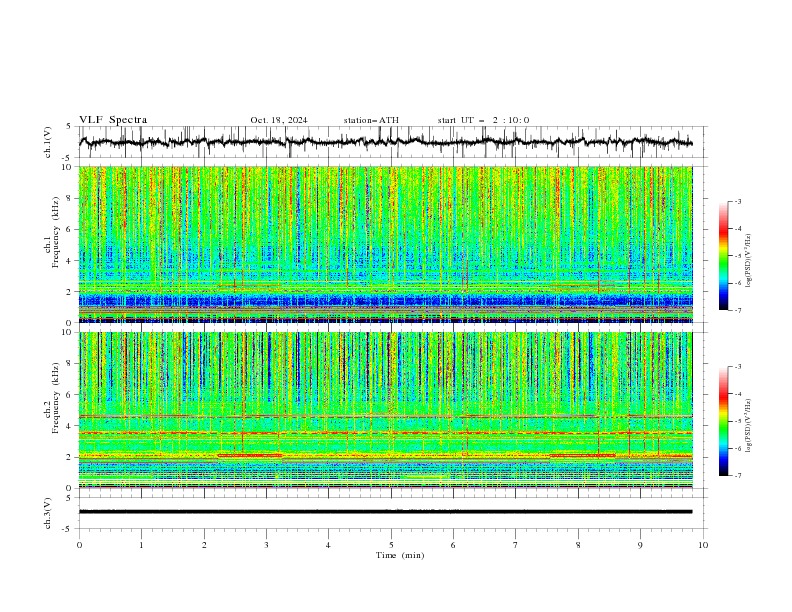Click the time axis tick label "10"
Viewport: 792px width, 612px height.
point(703,545)
